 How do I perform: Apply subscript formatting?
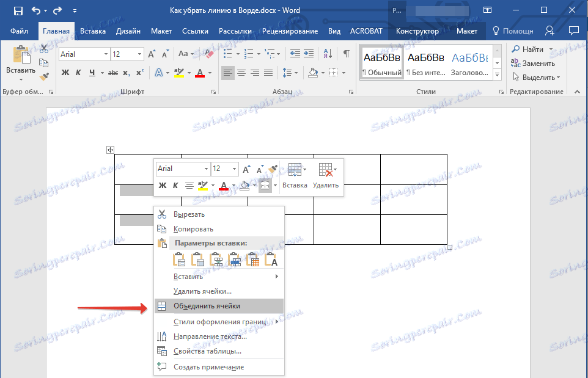click(x=127, y=73)
